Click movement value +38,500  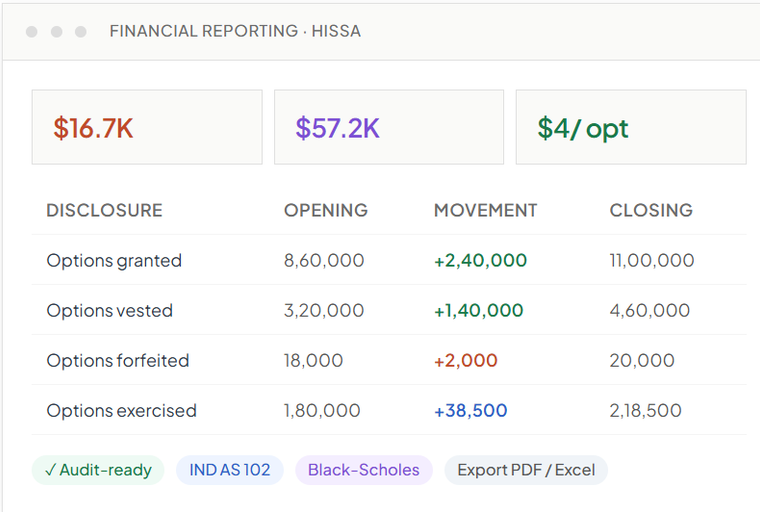(470, 411)
